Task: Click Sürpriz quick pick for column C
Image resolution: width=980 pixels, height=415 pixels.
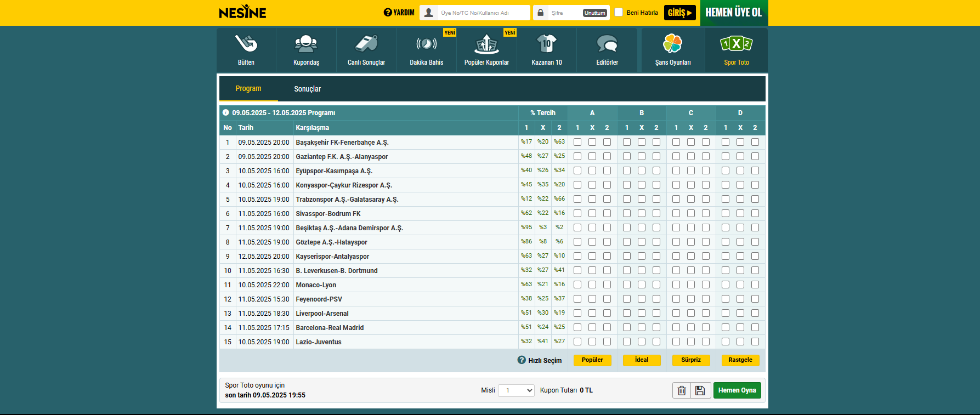Action: [x=691, y=360]
